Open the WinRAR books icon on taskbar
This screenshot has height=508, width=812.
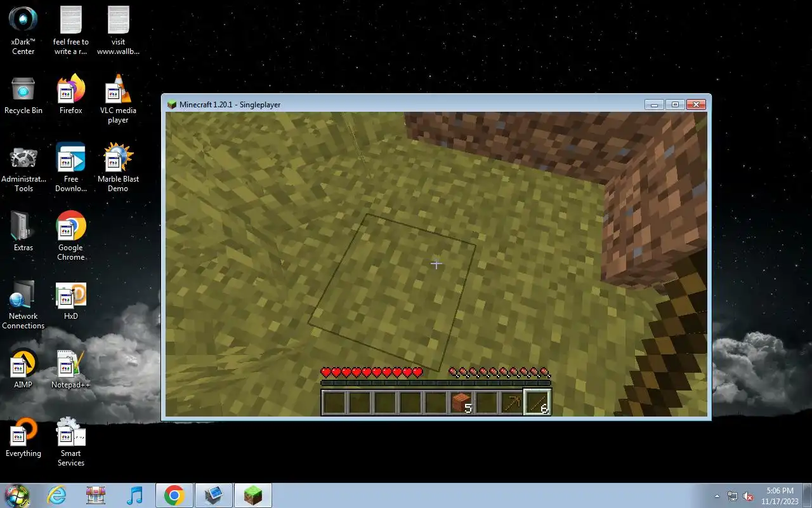(x=96, y=495)
